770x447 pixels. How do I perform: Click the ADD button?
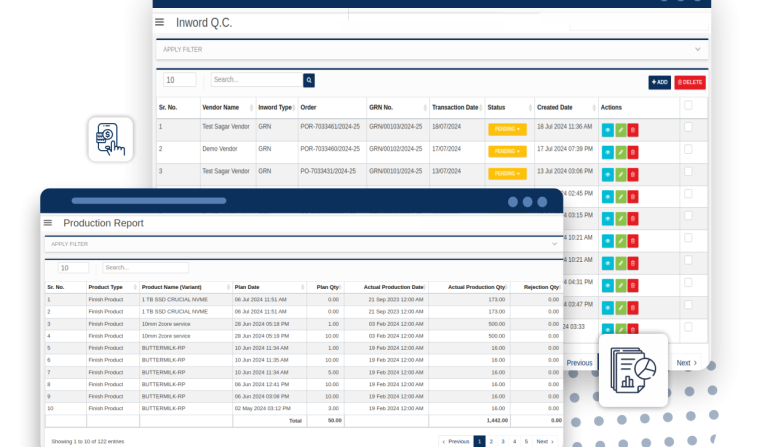click(660, 83)
